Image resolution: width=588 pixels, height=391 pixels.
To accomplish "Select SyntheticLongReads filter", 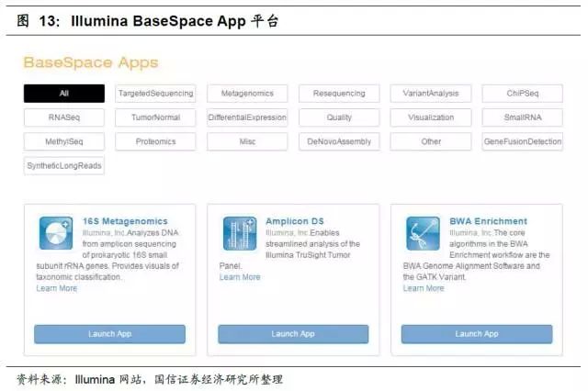I will pos(63,166).
